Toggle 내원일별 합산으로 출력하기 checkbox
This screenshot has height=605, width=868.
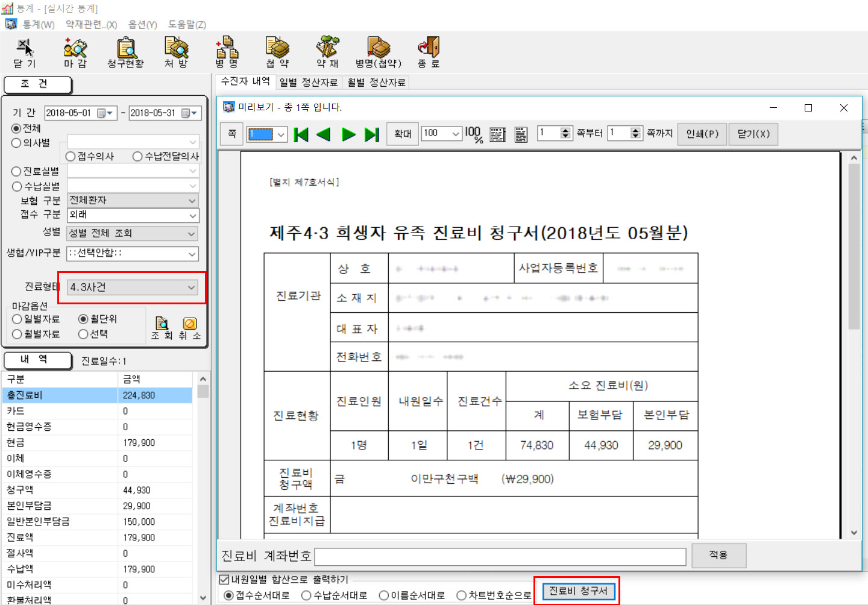[224, 579]
